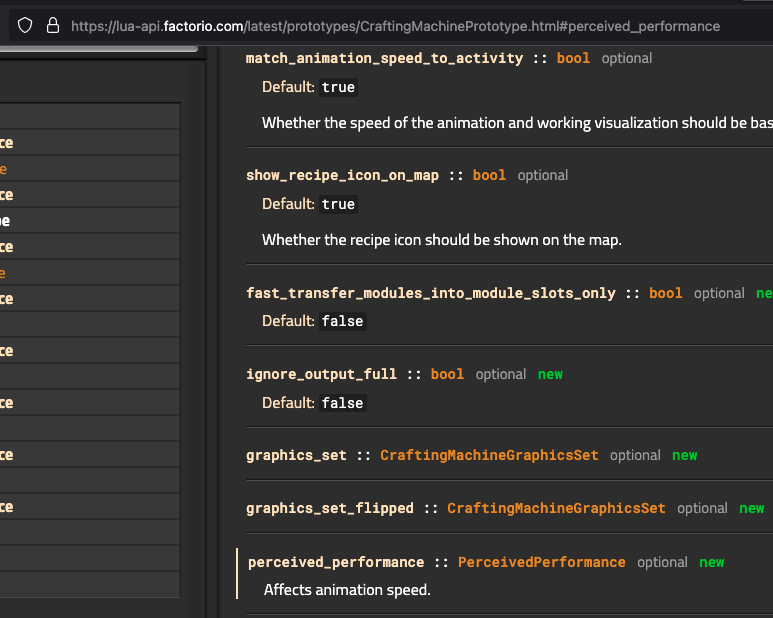Open the bool type link for fast_transfer_modules_into_module_slots_only

tap(666, 293)
